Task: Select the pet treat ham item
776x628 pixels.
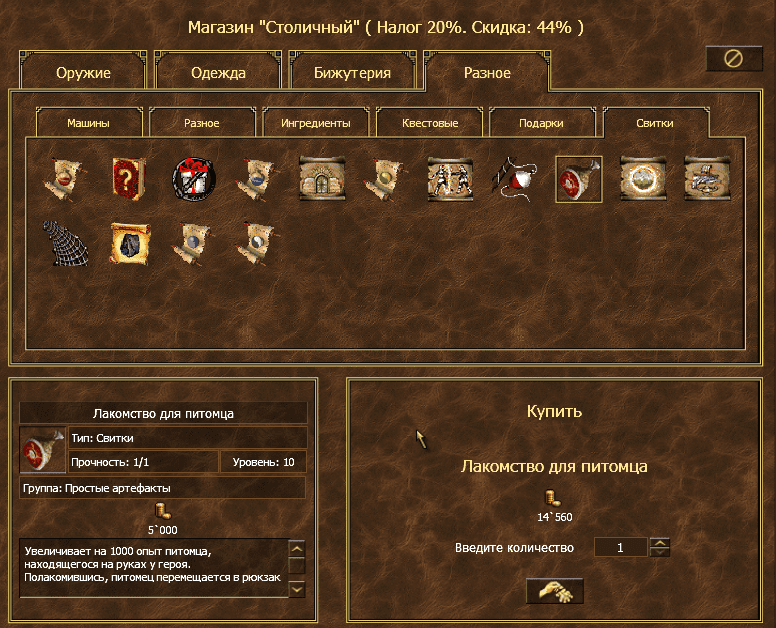Action: tap(578, 180)
